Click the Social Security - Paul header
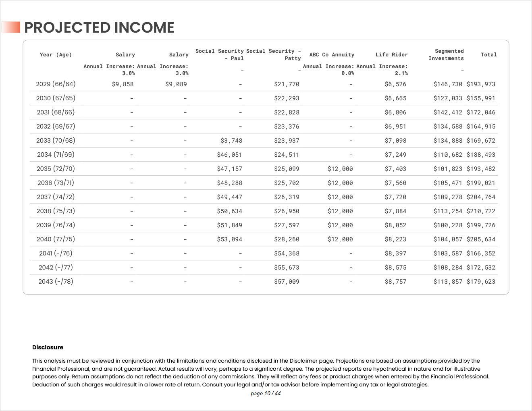The image size is (532, 411). pyautogui.click(x=220, y=55)
